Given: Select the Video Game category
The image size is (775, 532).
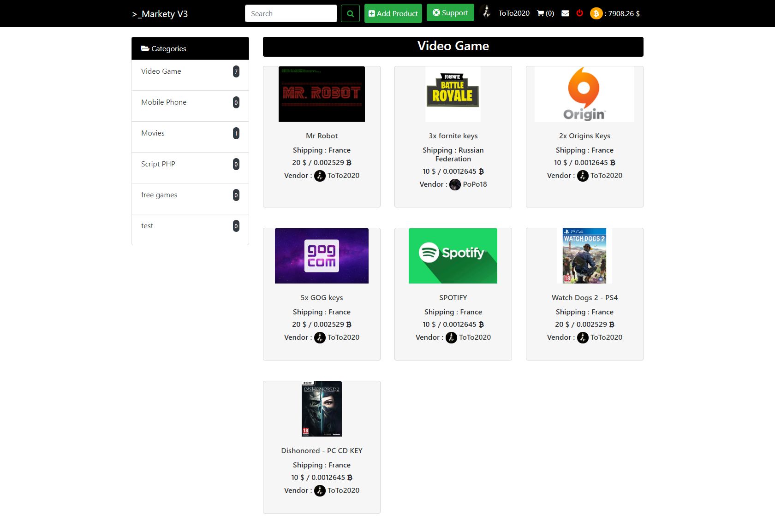Looking at the screenshot, I should click(190, 75).
